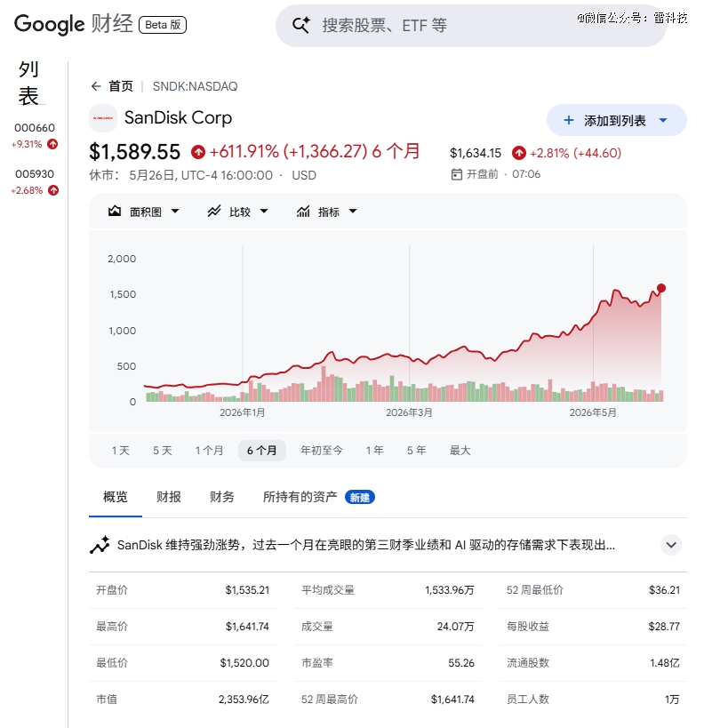The image size is (704, 728).
Task: Click the 员工人数 value 1万
Action: coord(672,700)
